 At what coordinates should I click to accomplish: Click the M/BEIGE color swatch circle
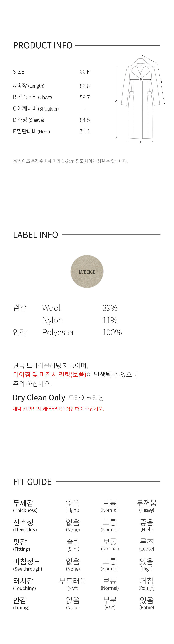tap(87, 271)
